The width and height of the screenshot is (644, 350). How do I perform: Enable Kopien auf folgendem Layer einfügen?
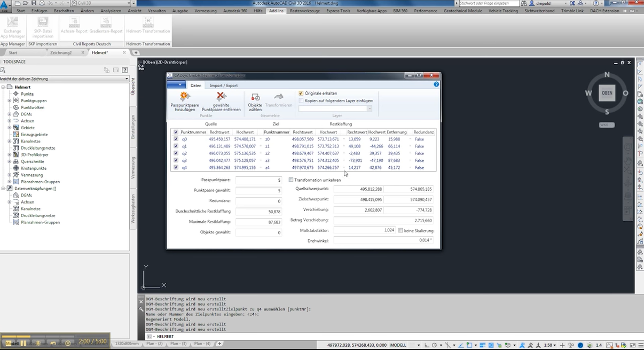point(301,100)
